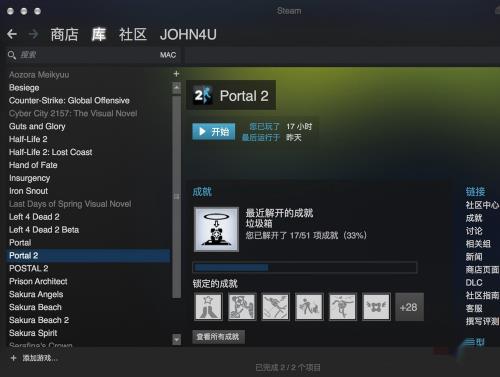Open the 社区指南 link
The image size is (500, 377).
pyautogui.click(x=482, y=295)
